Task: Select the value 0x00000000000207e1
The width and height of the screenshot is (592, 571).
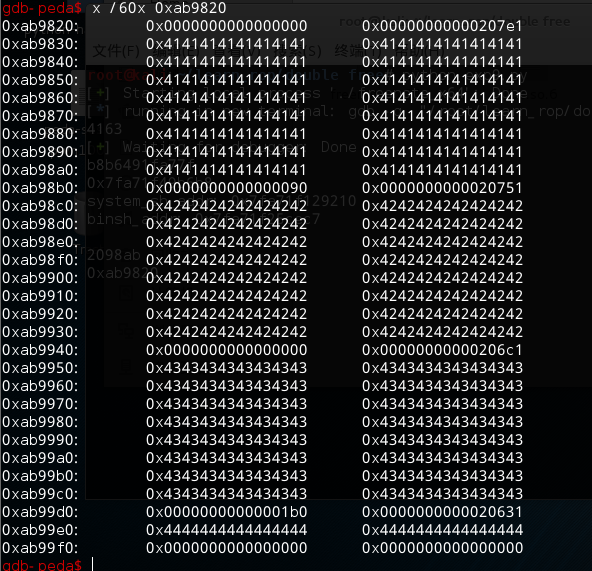Action: click(x=442, y=26)
